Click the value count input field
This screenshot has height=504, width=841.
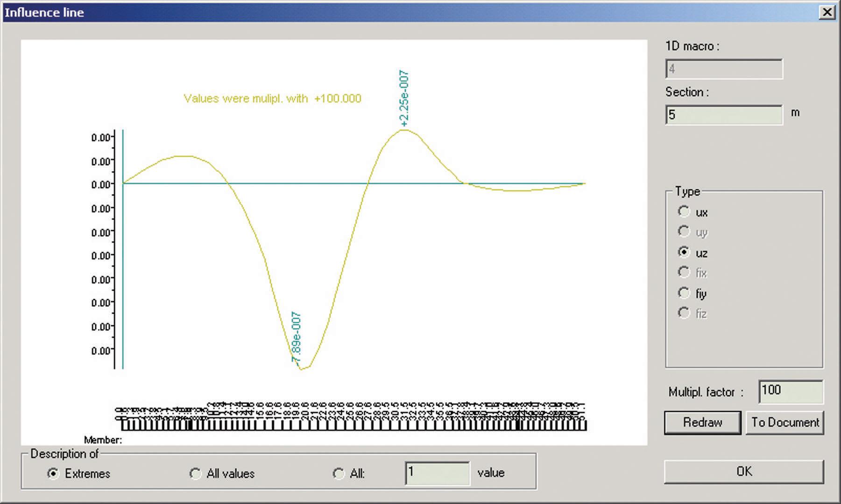point(437,473)
